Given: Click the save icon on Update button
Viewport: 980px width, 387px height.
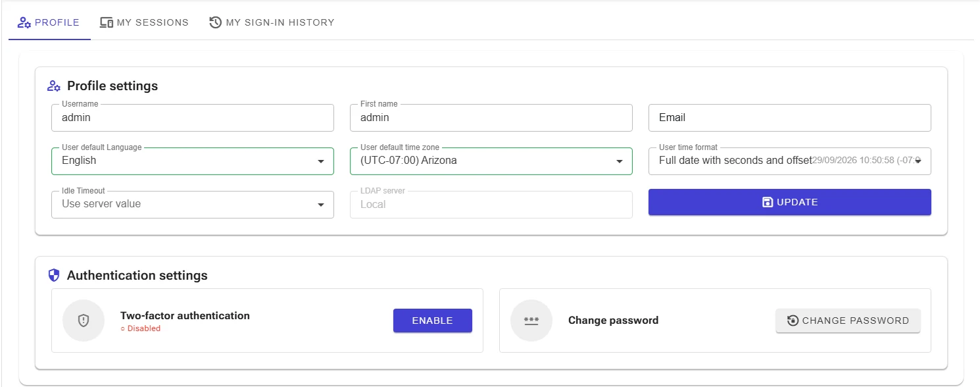Looking at the screenshot, I should click(x=767, y=202).
